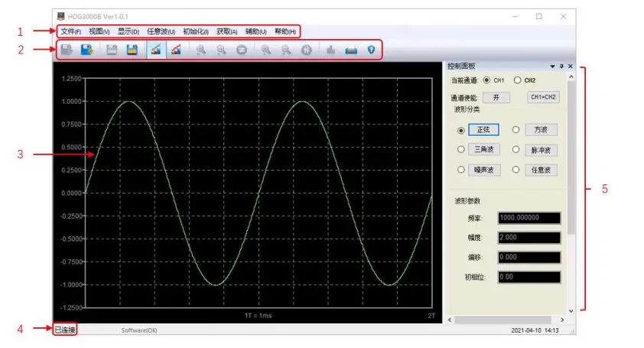Image resolution: width=644 pixels, height=348 pixels.
Task: Click the 初相位 field showing 0.00
Action: (529, 277)
